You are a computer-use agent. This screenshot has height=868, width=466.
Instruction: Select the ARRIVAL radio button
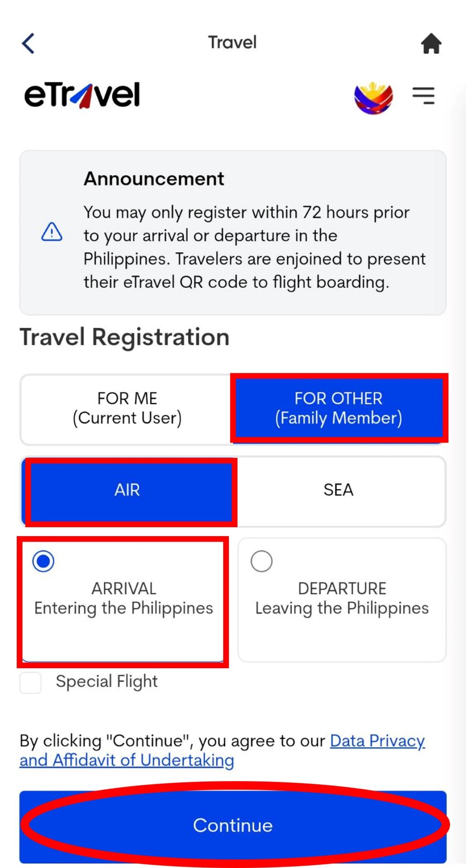click(43, 561)
